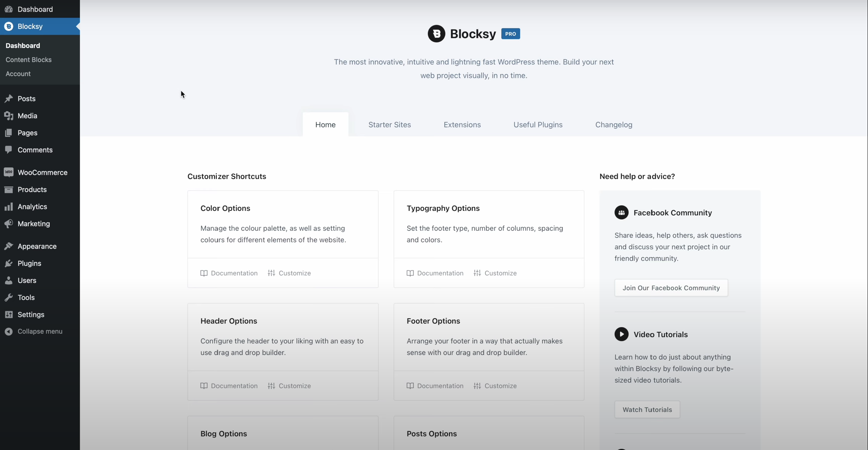The image size is (868, 450).
Task: Open the Extensions tab
Action: [462, 125]
